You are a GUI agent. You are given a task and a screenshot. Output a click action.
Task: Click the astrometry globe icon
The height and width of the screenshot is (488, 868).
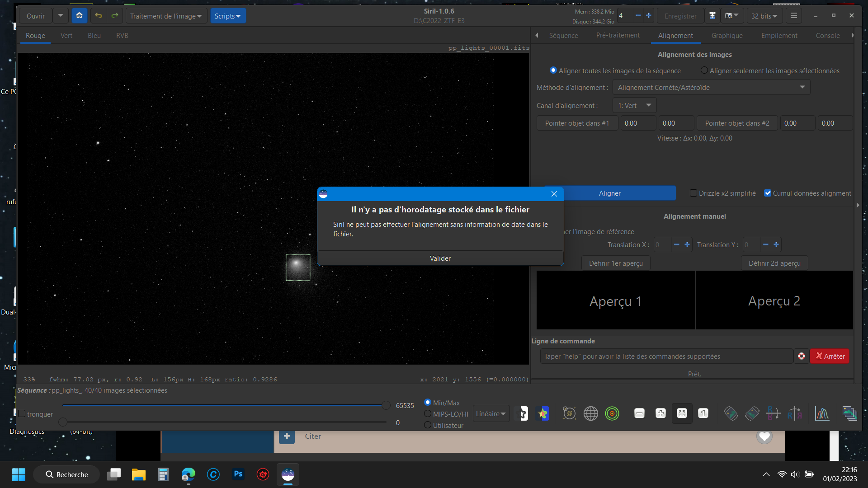[590, 413]
